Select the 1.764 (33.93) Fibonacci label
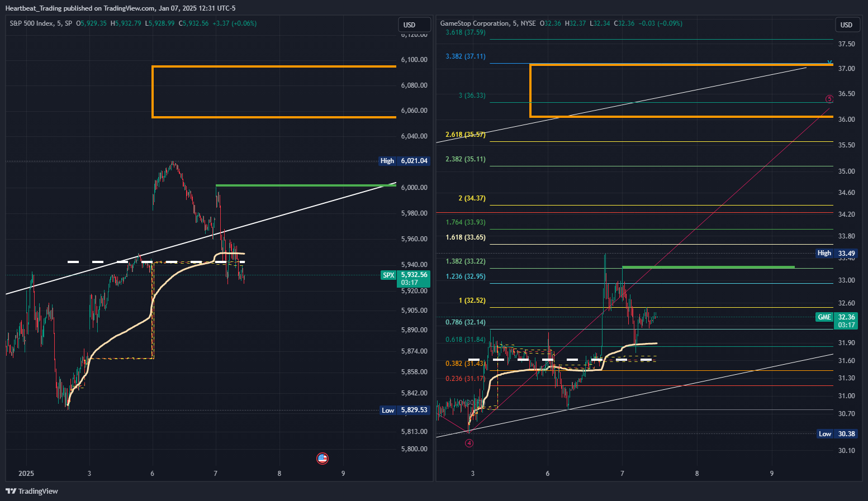This screenshot has height=501, width=868. click(466, 222)
